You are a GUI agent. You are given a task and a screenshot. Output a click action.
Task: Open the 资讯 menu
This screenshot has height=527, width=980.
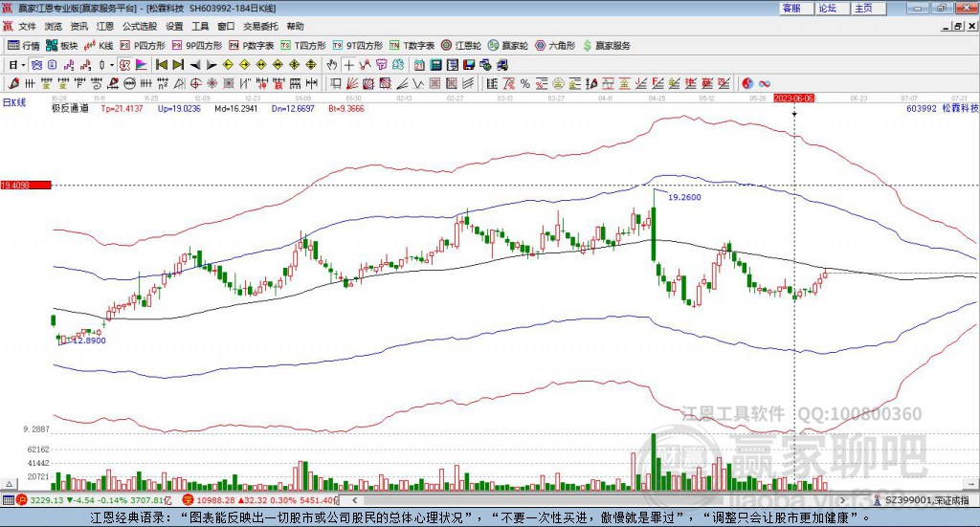tap(79, 26)
